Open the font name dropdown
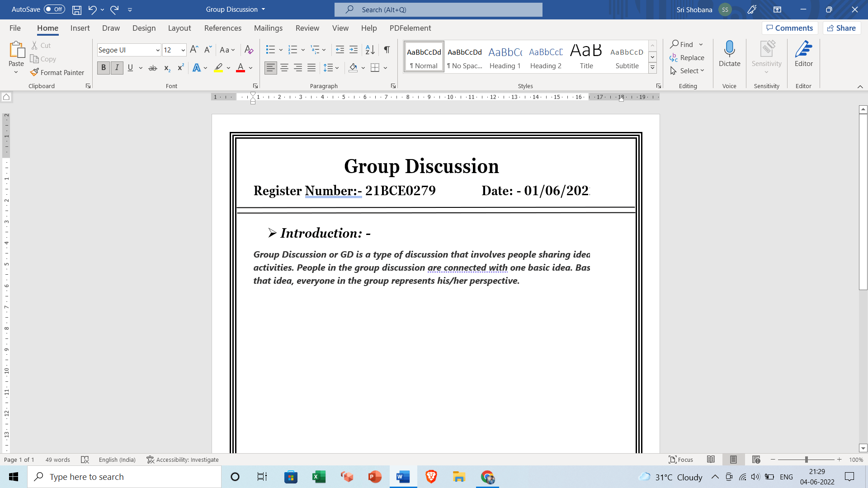This screenshot has width=868, height=488. 158,50
